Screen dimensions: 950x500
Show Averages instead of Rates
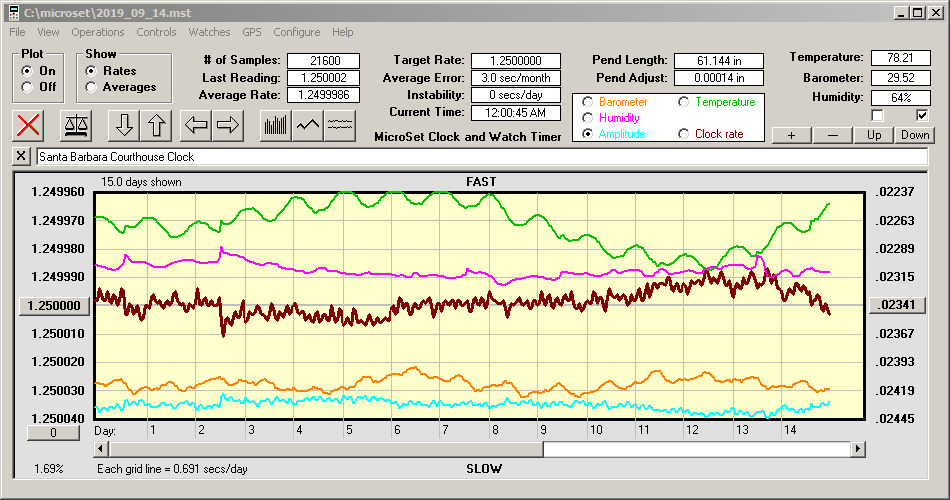(x=91, y=87)
